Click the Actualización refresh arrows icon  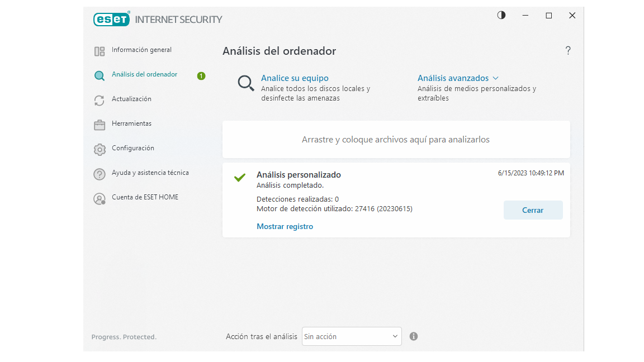(100, 101)
